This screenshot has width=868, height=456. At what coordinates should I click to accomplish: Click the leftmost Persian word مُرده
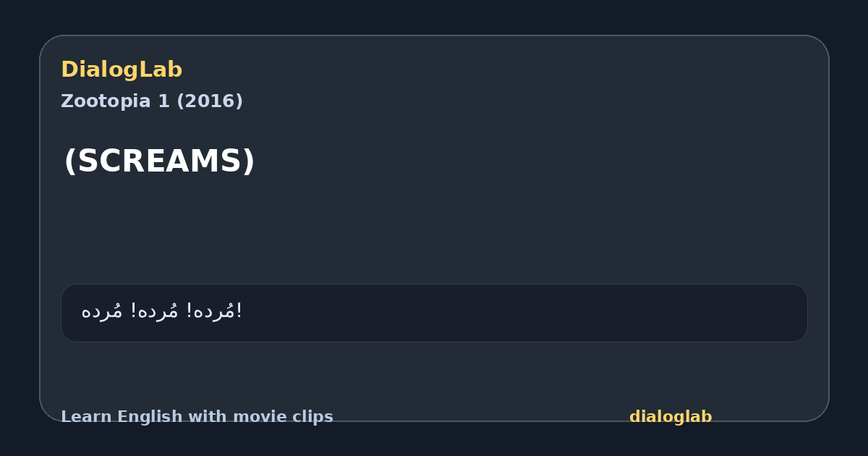(101, 311)
